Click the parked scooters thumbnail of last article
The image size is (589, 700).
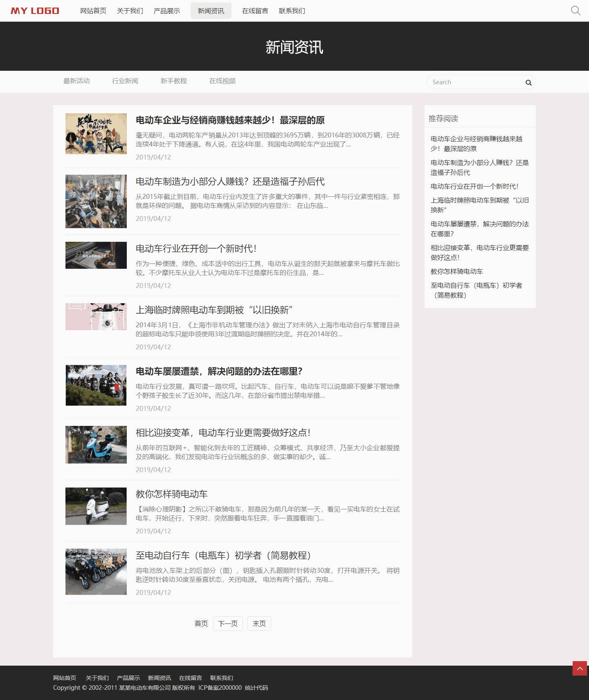[x=96, y=572]
